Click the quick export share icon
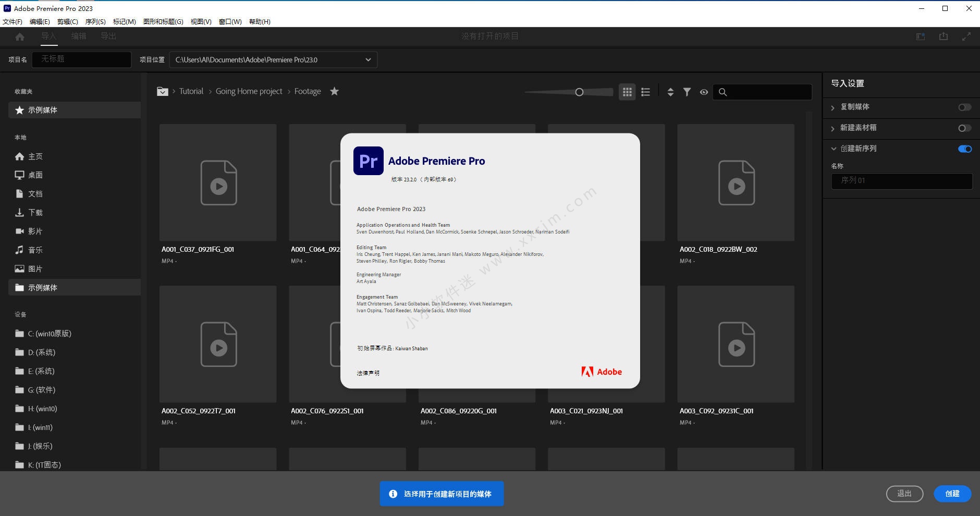 tap(944, 36)
